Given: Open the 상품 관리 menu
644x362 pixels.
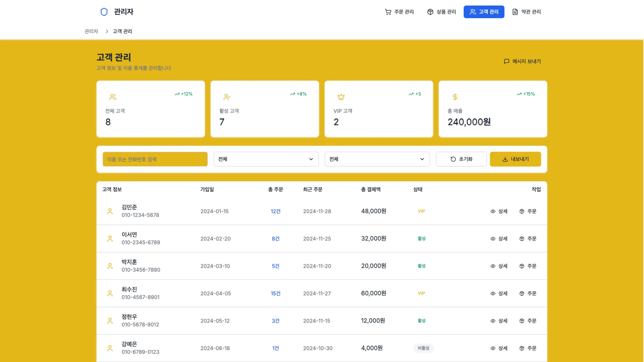Looking at the screenshot, I should click(441, 12).
